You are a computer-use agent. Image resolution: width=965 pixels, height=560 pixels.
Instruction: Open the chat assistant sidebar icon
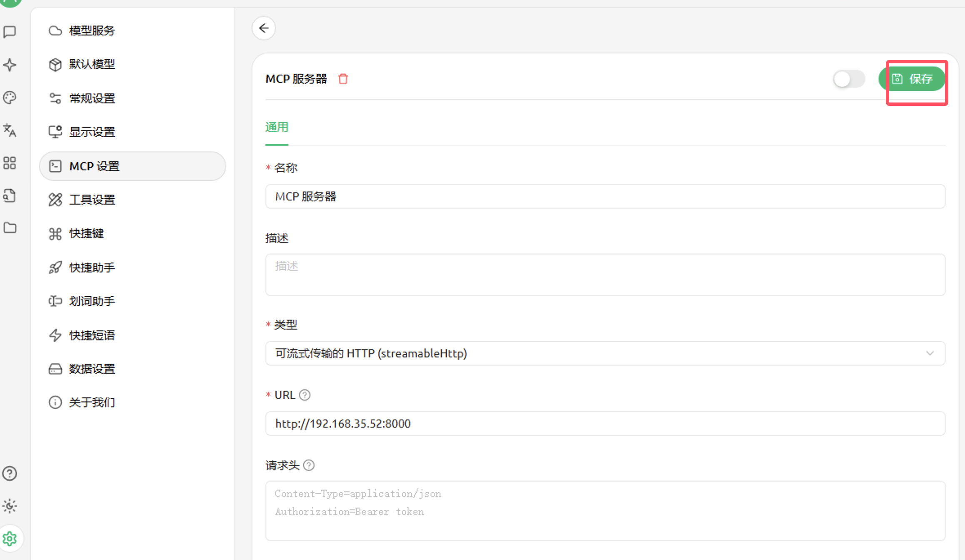click(x=10, y=32)
